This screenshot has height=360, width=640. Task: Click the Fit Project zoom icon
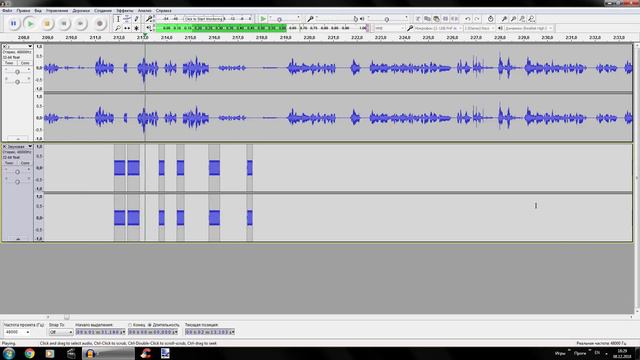pos(531,19)
